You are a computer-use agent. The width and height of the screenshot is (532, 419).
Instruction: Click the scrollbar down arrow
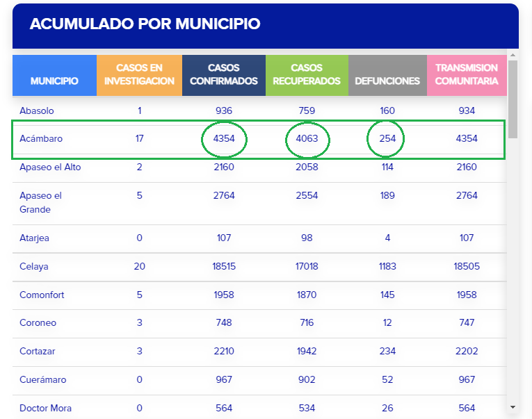pyautogui.click(x=513, y=407)
